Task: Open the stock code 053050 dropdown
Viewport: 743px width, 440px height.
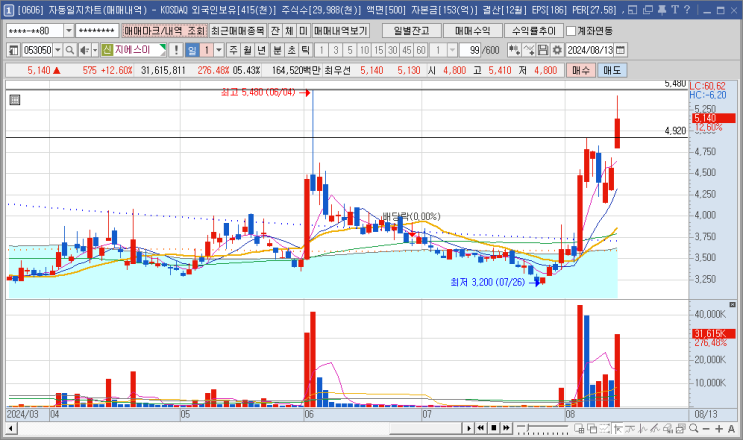Action: point(58,50)
